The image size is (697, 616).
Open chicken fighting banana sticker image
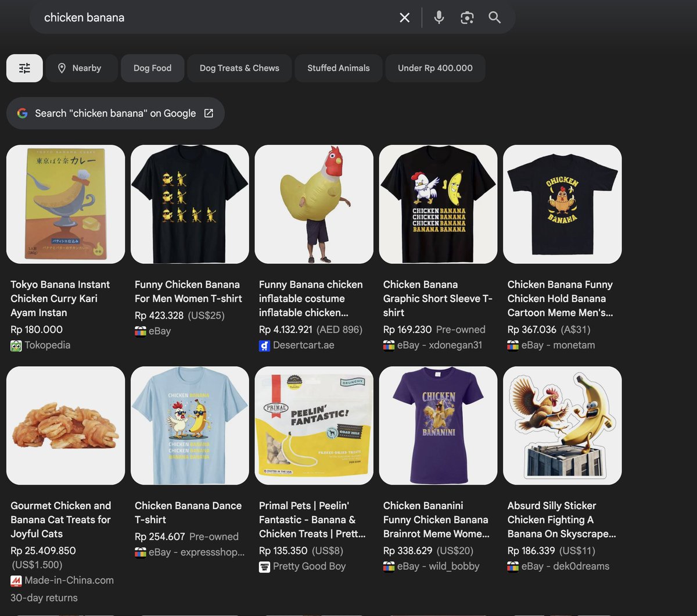coord(563,426)
